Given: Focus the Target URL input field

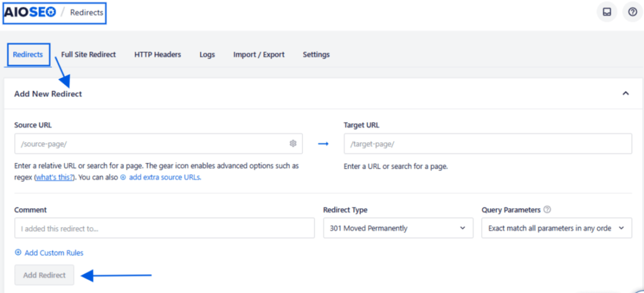Looking at the screenshot, I should click(488, 143).
